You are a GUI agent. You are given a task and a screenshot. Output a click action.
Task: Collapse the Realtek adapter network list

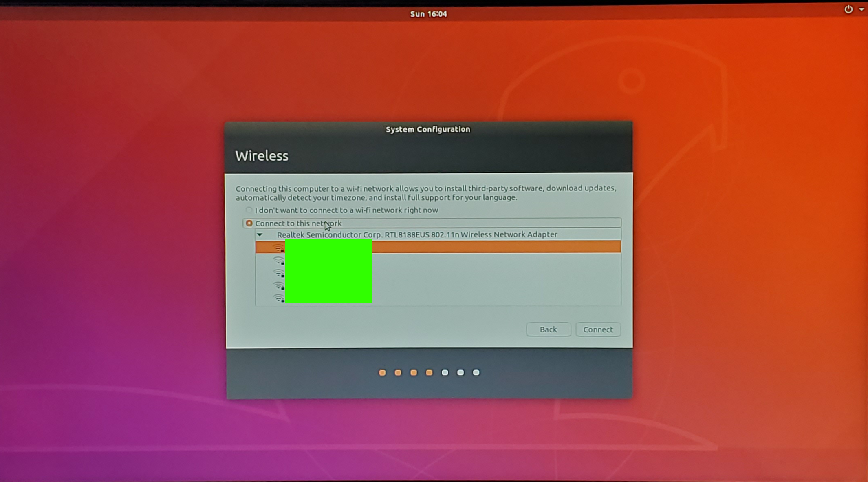(x=260, y=234)
